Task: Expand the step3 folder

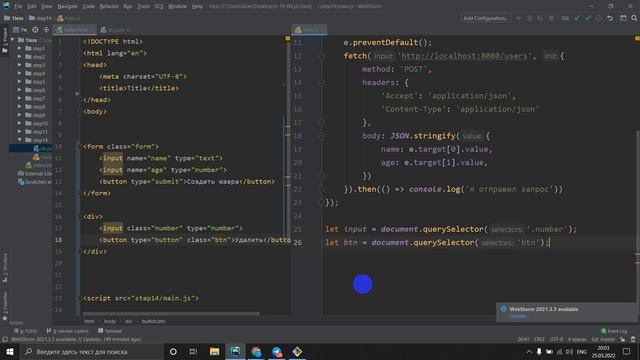Action: 20,65
